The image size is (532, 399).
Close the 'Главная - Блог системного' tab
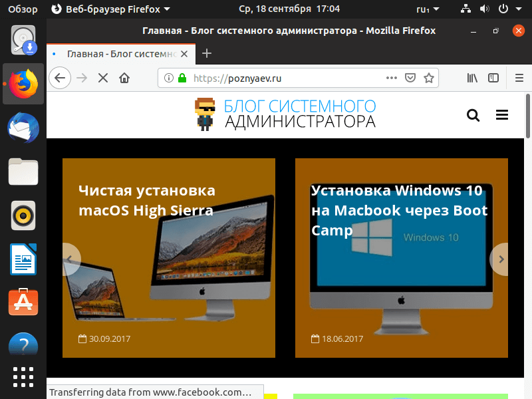coord(184,54)
